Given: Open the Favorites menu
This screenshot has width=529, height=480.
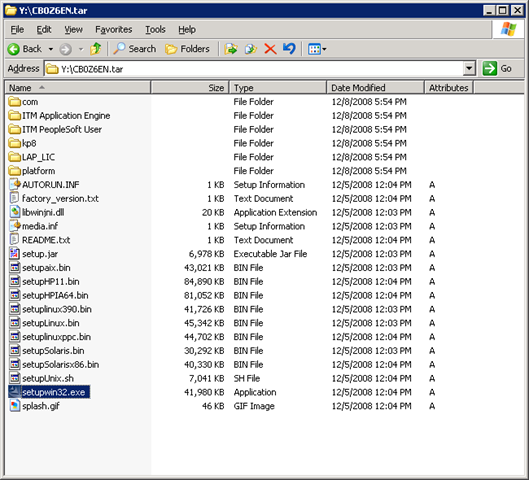Looking at the screenshot, I should pos(113,30).
